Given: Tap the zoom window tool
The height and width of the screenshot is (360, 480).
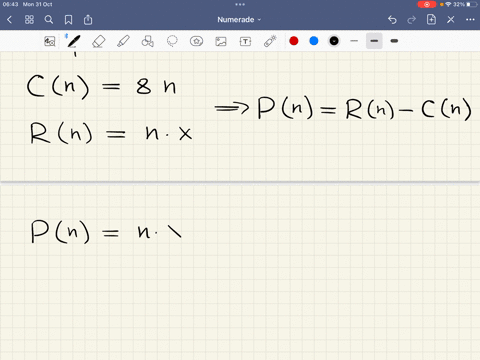Looking at the screenshot, I should point(50,41).
